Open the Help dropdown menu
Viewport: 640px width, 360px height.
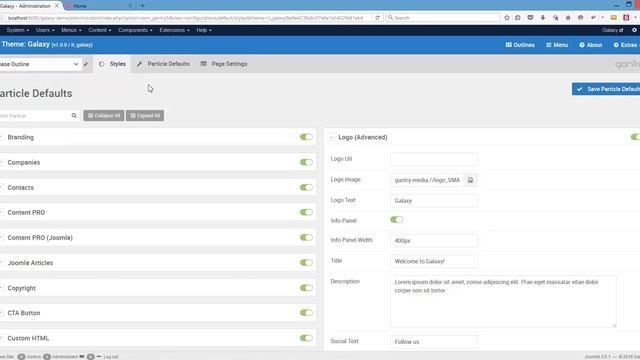[204, 30]
